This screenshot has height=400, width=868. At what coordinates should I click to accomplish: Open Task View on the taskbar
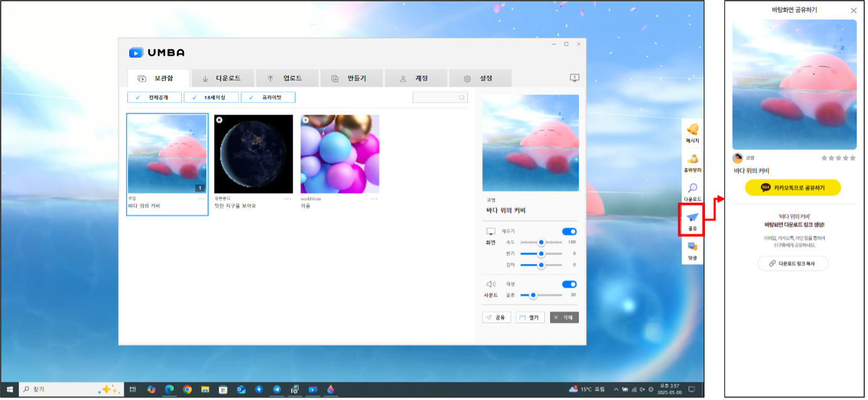pos(133,389)
